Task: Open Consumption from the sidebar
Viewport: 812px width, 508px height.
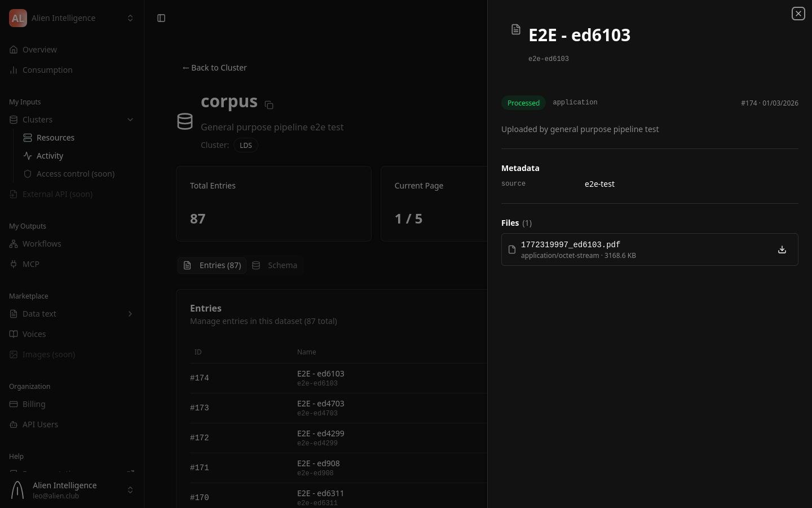Action: click(47, 69)
